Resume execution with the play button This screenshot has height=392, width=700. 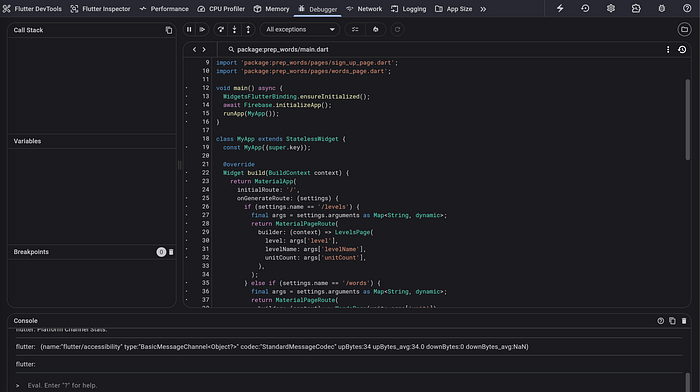[202, 29]
